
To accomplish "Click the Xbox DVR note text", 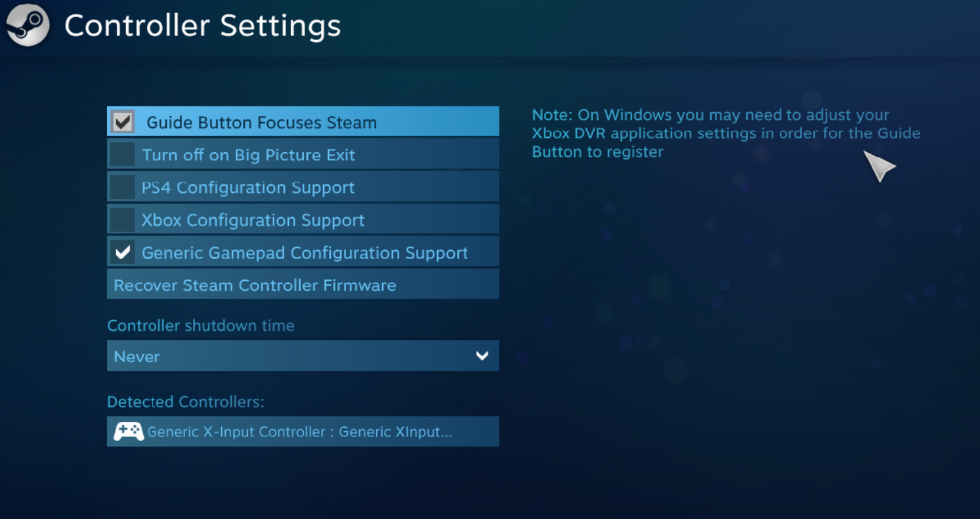I will coord(725,133).
